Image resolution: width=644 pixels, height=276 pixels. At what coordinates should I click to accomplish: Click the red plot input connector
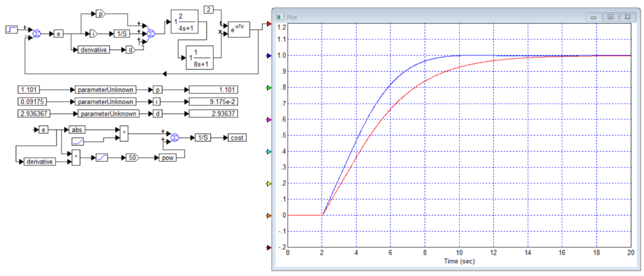269,24
